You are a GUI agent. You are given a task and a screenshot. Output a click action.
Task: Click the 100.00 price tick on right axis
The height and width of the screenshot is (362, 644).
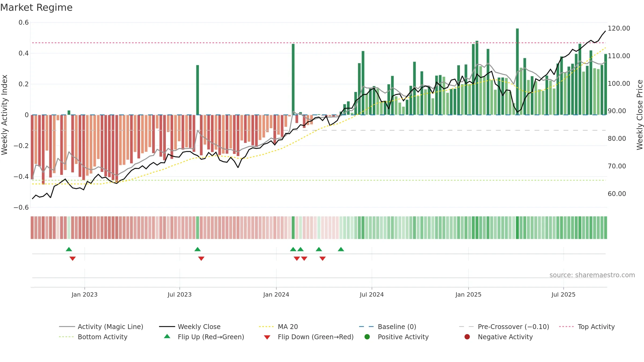point(619,83)
